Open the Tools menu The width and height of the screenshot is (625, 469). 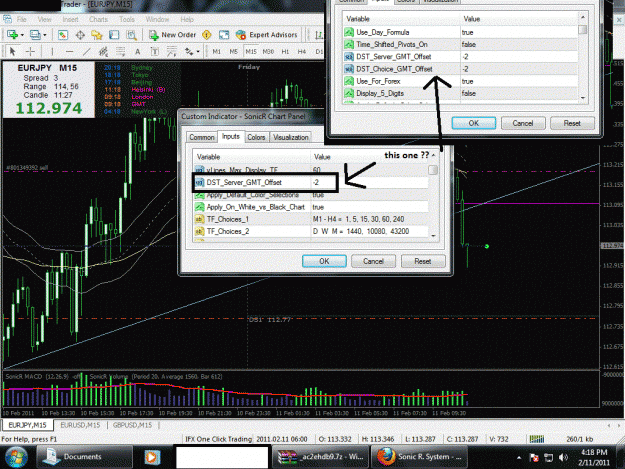click(x=127, y=19)
